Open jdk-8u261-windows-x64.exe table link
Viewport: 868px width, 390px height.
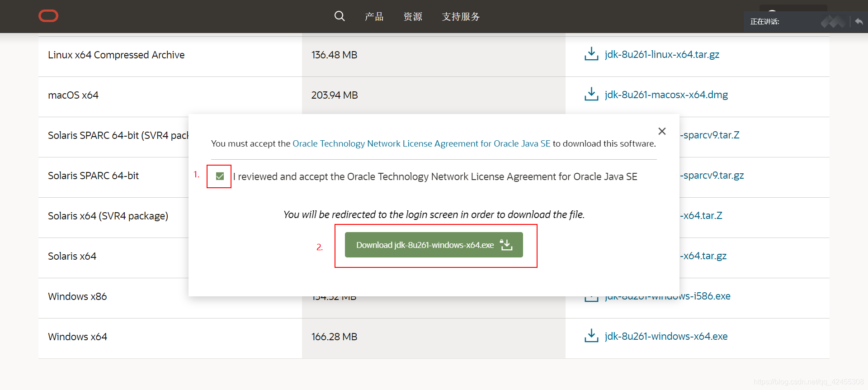[x=666, y=336]
